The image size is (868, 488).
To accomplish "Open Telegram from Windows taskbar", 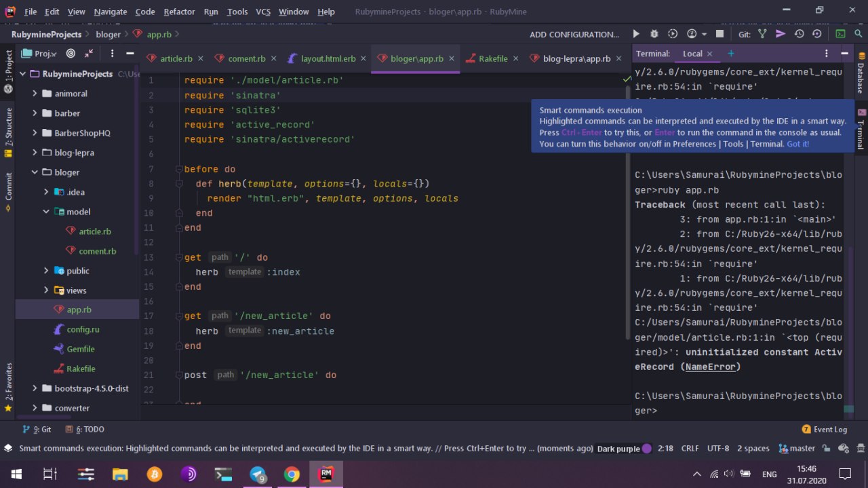I will click(258, 474).
